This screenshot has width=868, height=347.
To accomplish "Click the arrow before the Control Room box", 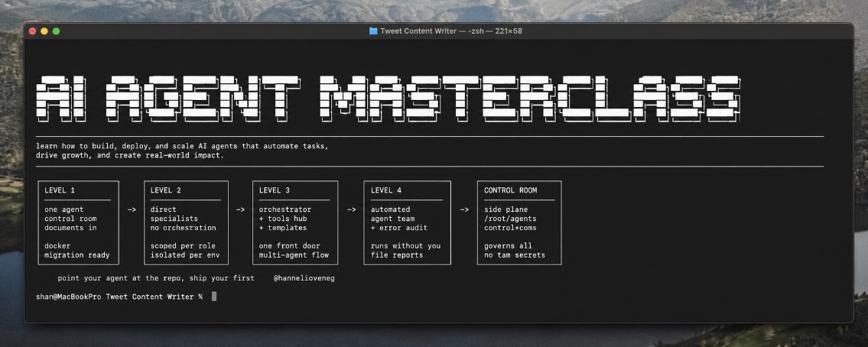I will [x=464, y=209].
